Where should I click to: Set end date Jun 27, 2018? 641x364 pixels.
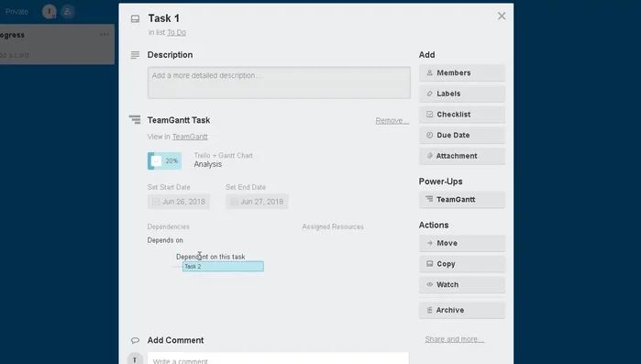(257, 202)
